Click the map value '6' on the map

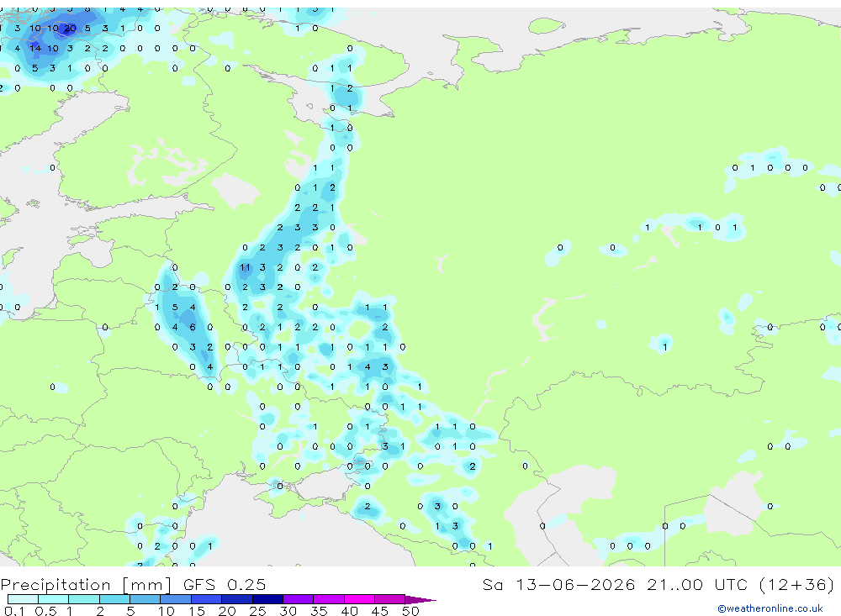(x=193, y=327)
